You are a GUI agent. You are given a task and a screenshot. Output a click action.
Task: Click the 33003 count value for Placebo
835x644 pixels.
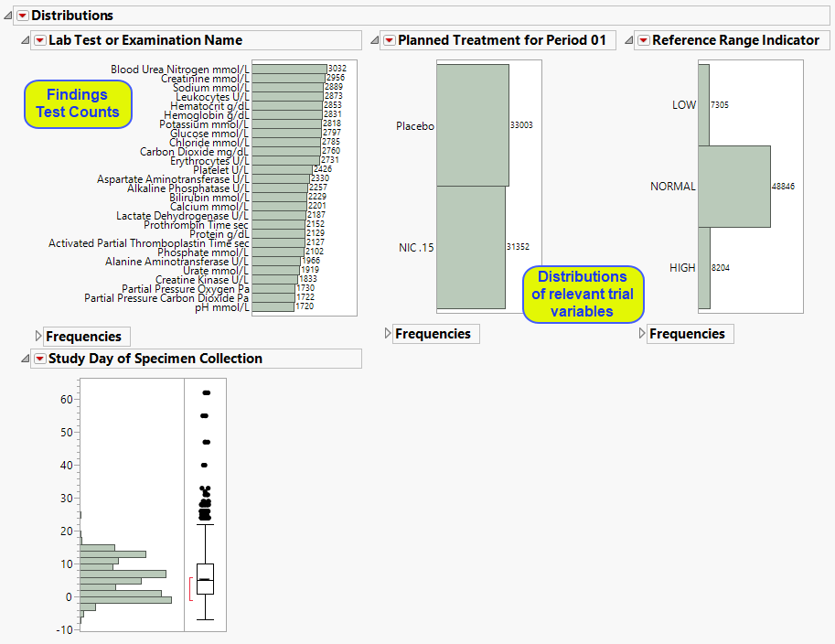pos(521,125)
